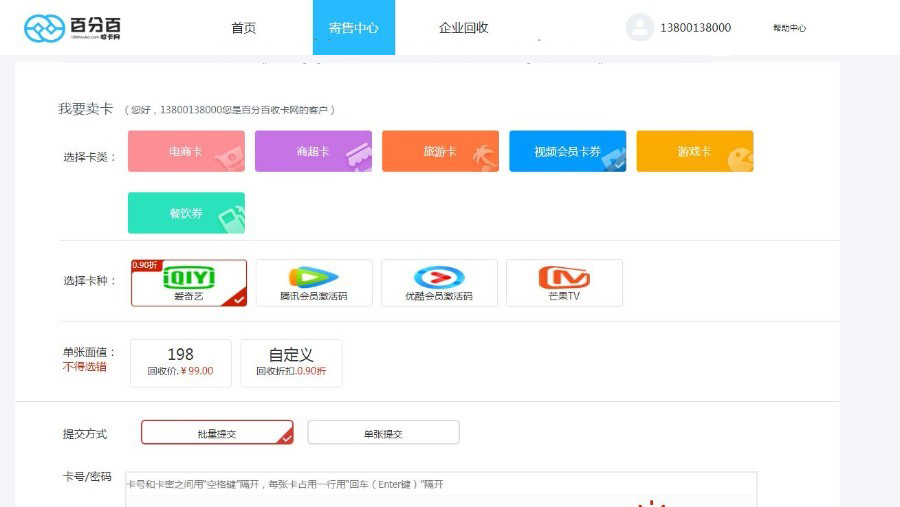The image size is (900, 507).
Task: Choose the 旅游卡 category
Action: (440, 151)
